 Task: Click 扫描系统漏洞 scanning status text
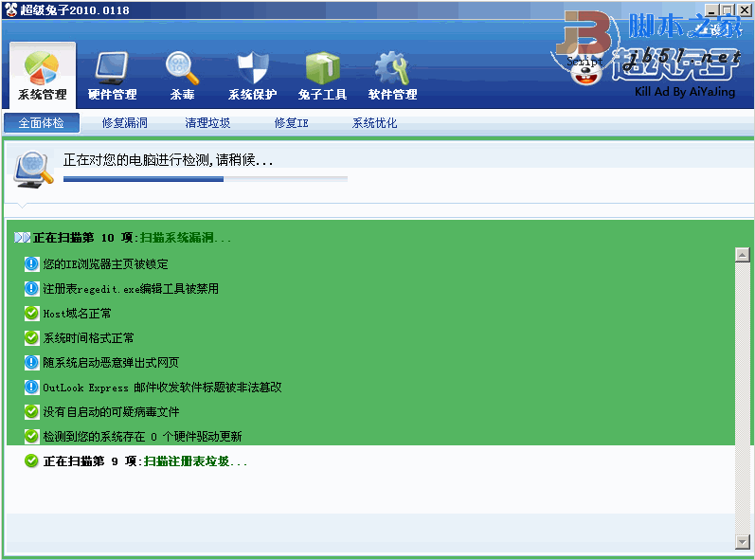tap(186, 238)
